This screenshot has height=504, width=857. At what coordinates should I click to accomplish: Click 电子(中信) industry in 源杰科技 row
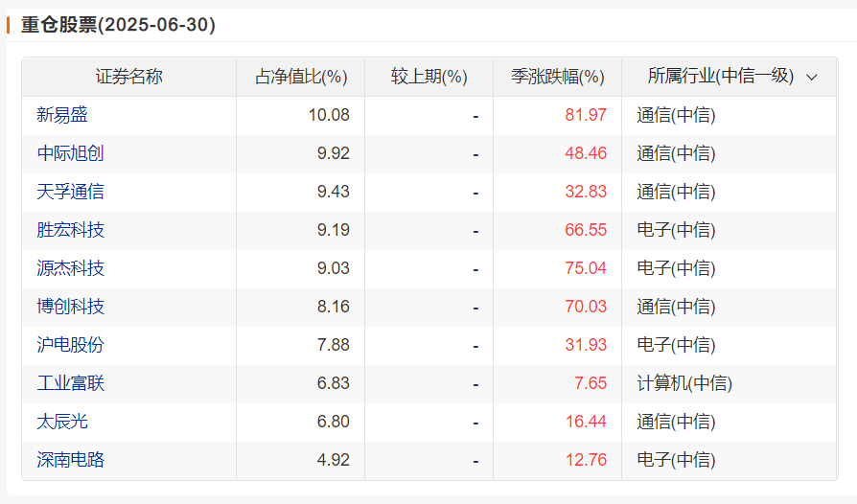click(676, 268)
